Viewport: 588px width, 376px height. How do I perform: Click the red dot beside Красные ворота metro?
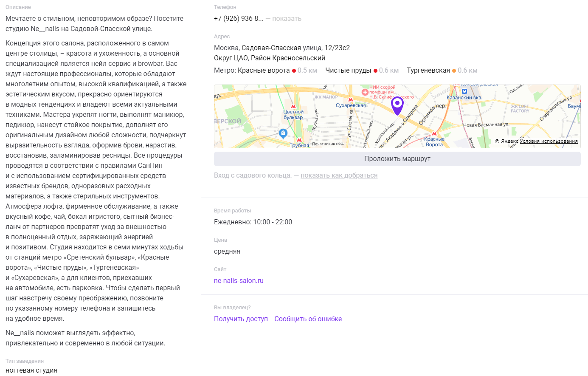click(294, 71)
